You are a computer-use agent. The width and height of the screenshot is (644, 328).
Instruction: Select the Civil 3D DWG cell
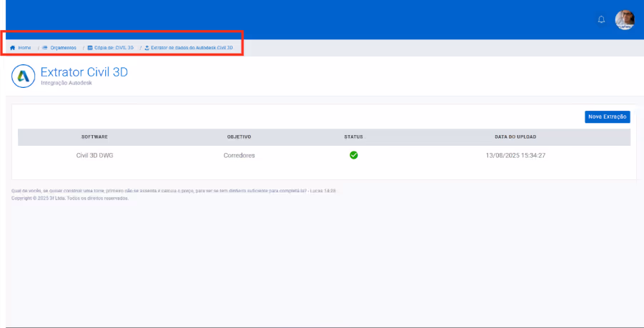point(95,156)
